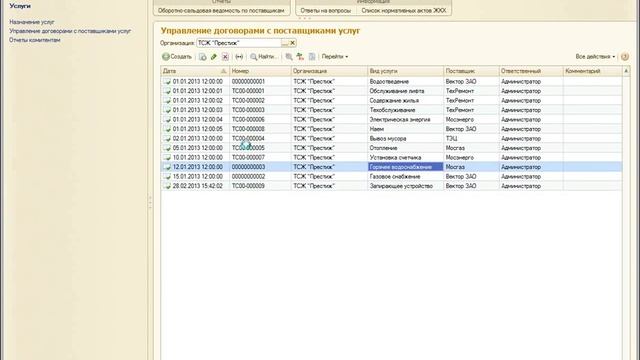Expand the Перейти dropdown menu

coord(335,57)
